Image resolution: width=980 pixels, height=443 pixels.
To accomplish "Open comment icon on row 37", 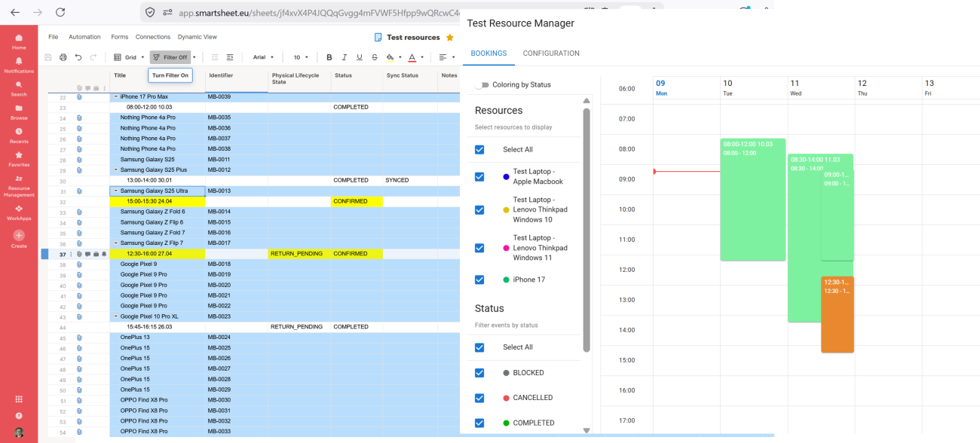I will (87, 254).
